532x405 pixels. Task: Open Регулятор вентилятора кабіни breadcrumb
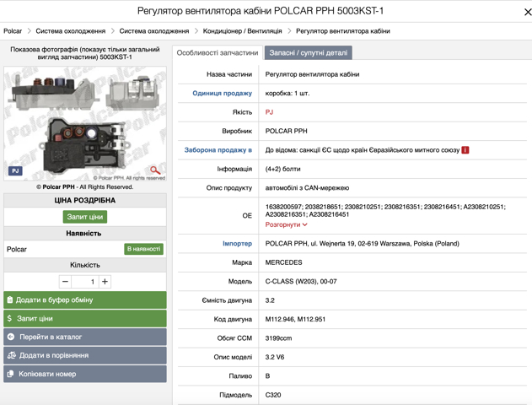point(343,31)
